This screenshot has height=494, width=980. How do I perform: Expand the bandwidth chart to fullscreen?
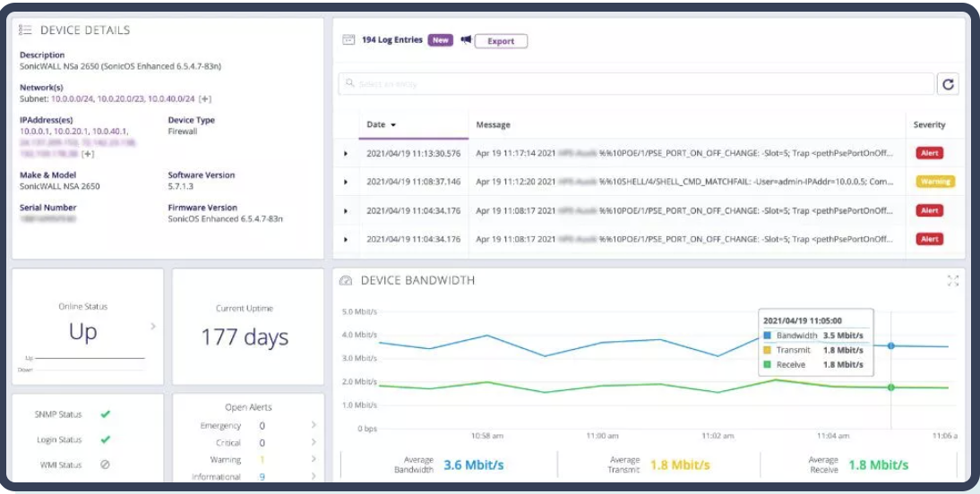click(x=952, y=280)
